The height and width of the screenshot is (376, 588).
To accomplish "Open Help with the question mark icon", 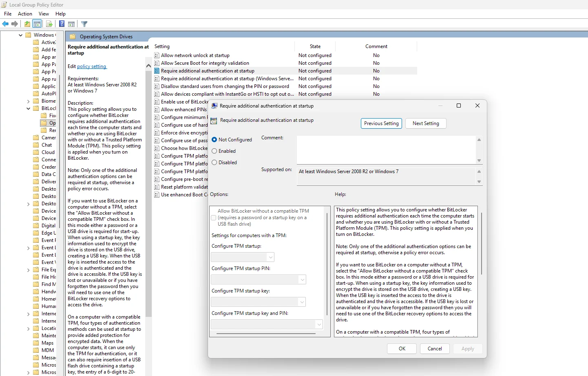I will (62, 24).
